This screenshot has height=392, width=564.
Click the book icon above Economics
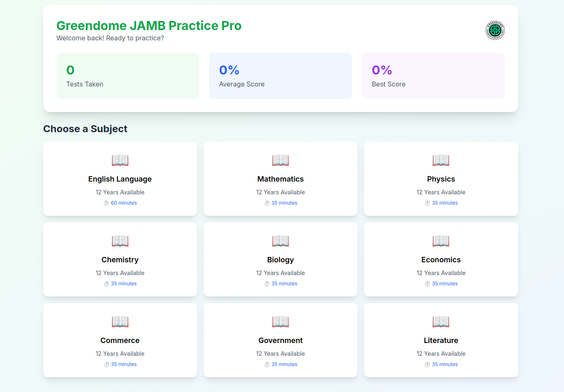pos(441,241)
